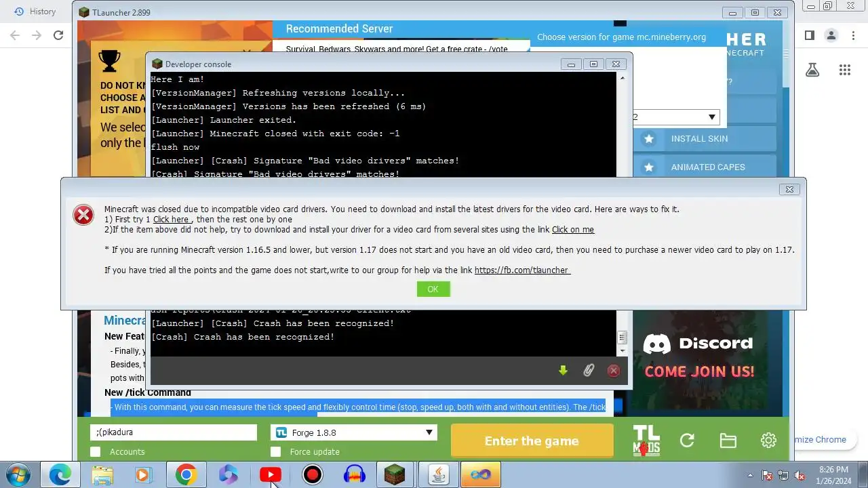Open the Minecraft block taskbar icon

pos(395,474)
